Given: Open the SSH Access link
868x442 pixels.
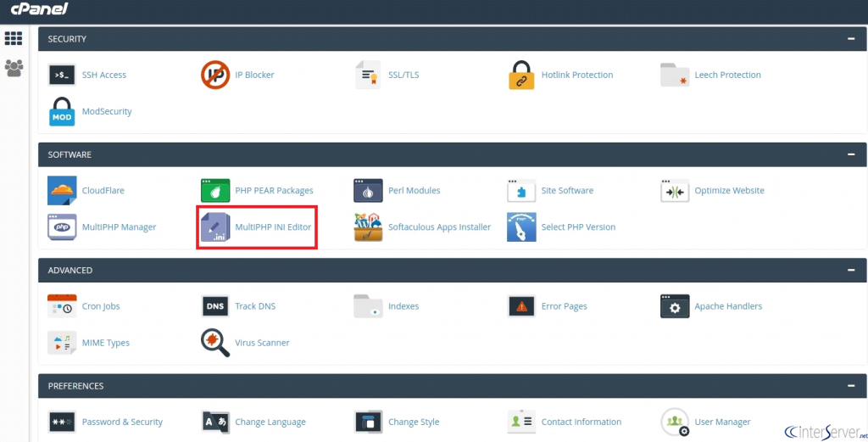Looking at the screenshot, I should click(x=104, y=75).
